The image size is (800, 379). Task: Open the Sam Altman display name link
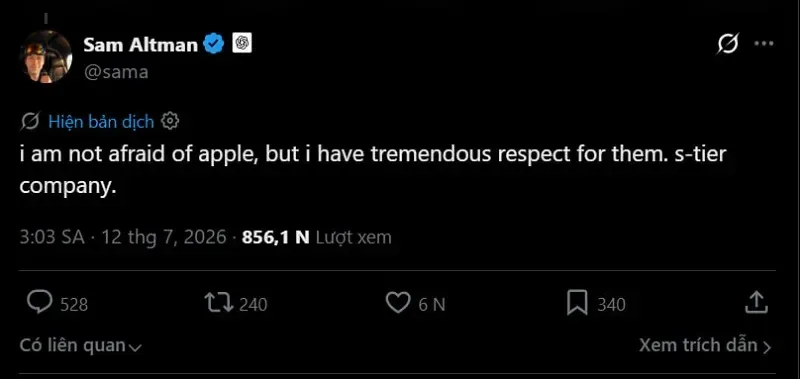[x=140, y=44]
